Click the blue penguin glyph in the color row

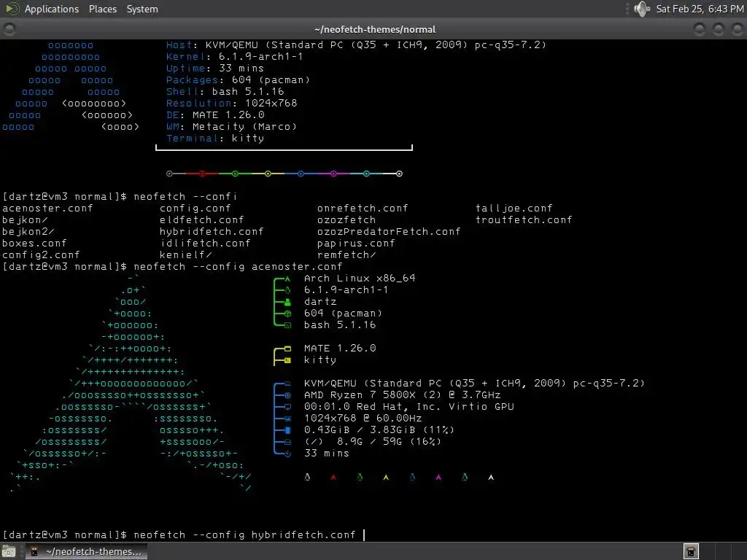[x=412, y=477]
